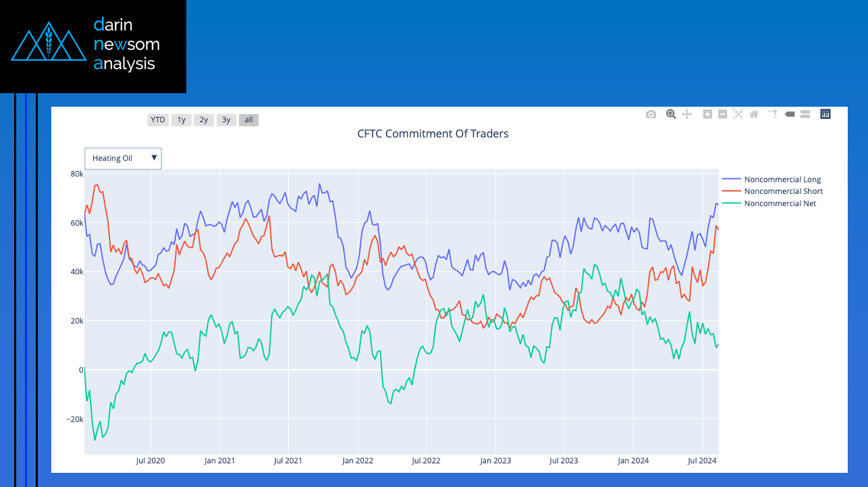Hide Noncommercial Short series via legend
The height and width of the screenshot is (487, 868).
pos(783,191)
